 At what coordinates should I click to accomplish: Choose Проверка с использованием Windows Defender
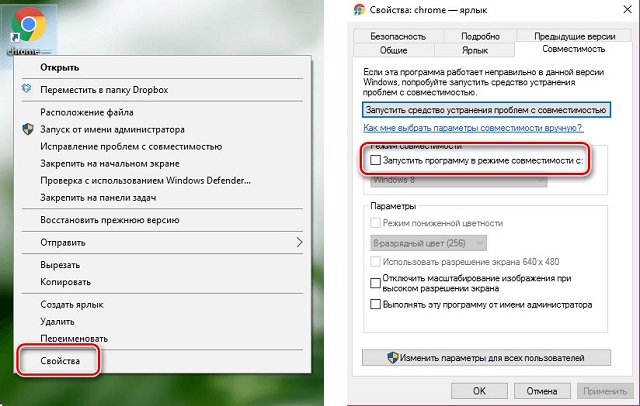pyautogui.click(x=162, y=180)
